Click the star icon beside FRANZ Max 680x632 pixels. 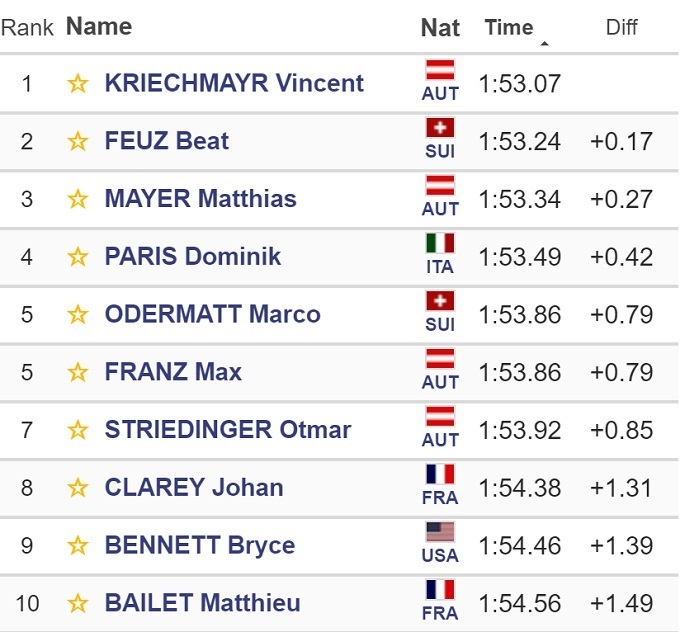coord(78,373)
